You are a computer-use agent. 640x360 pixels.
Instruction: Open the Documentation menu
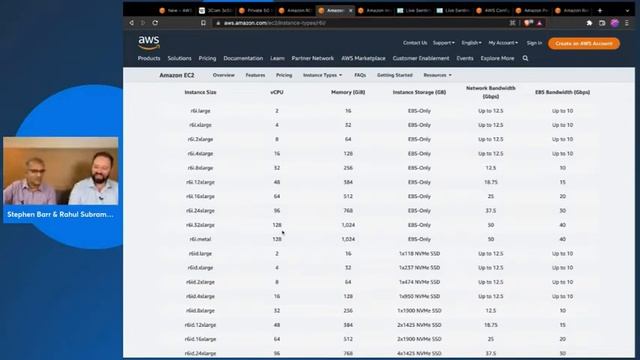click(243, 58)
